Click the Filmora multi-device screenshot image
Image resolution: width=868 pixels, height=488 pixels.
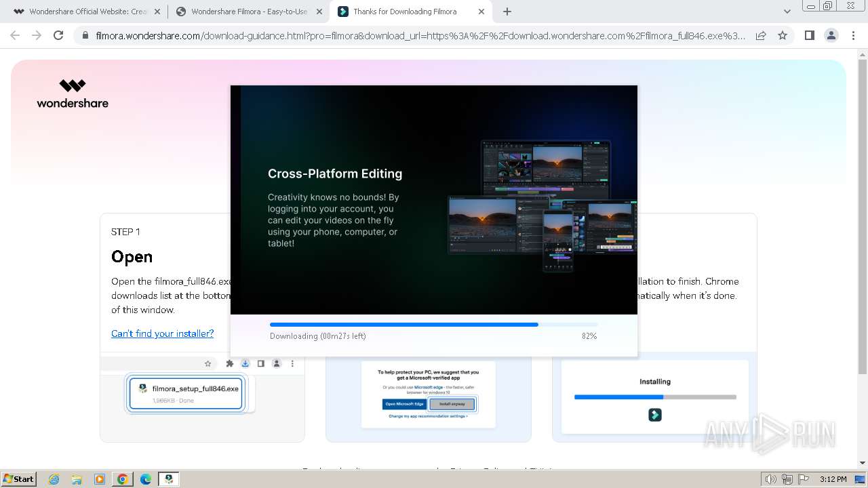pyautogui.click(x=542, y=205)
